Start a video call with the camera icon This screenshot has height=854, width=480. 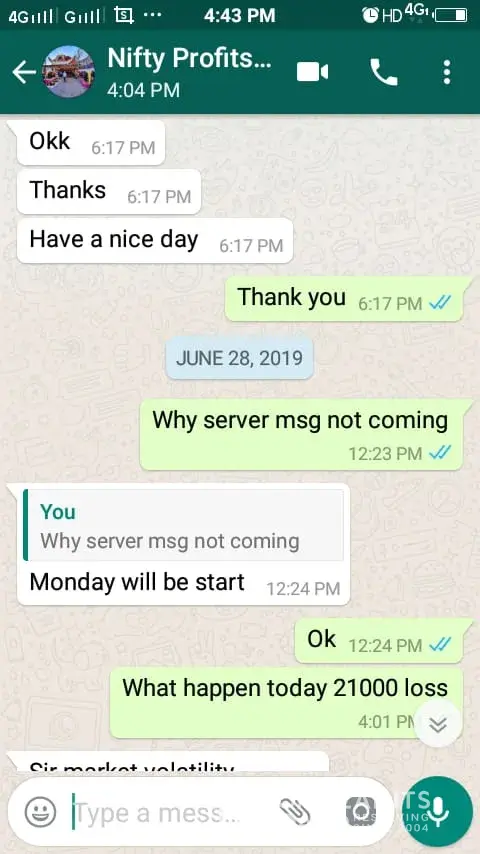(312, 72)
